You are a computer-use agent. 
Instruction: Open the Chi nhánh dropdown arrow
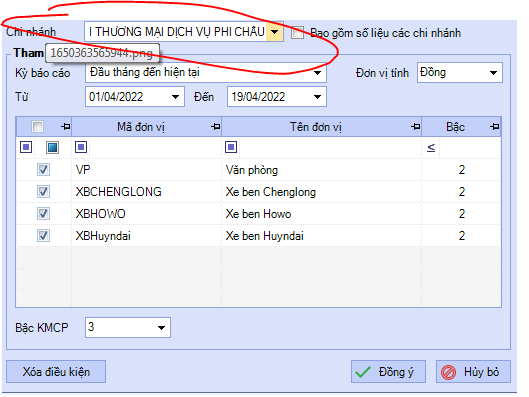coord(275,32)
